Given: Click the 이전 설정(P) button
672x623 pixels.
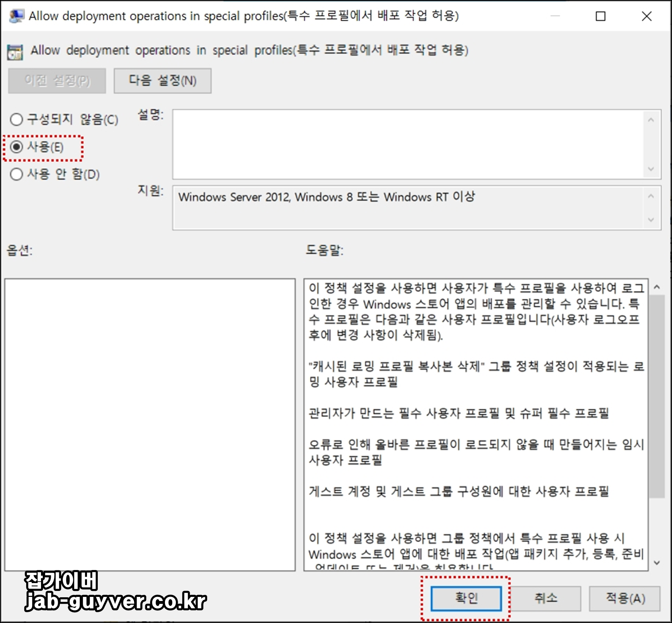Looking at the screenshot, I should 57,81.
